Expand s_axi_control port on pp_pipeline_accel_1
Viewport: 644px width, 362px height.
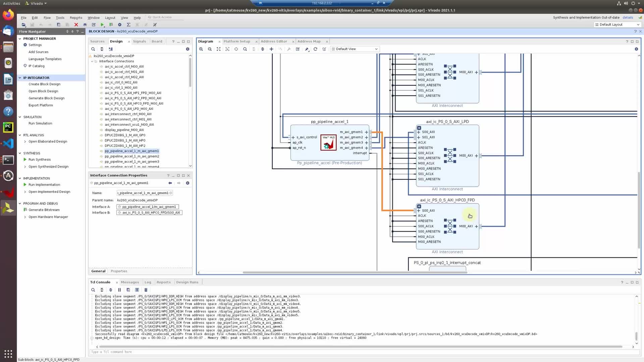(x=293, y=137)
